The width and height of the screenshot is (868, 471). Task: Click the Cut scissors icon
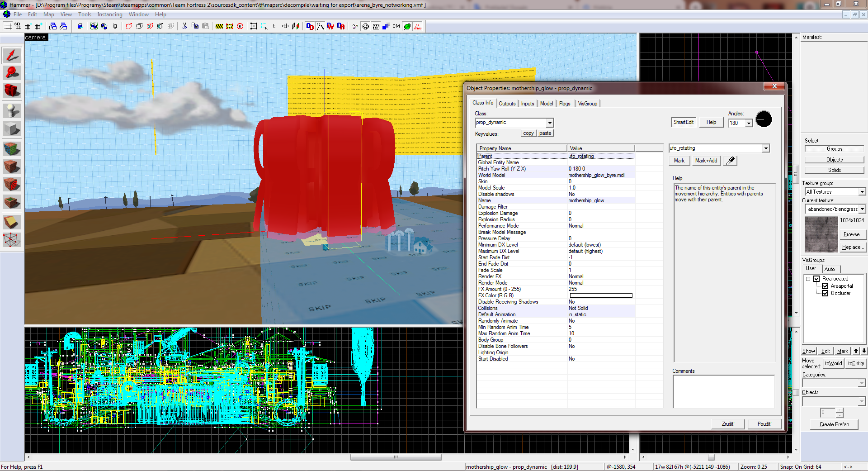[x=184, y=26]
